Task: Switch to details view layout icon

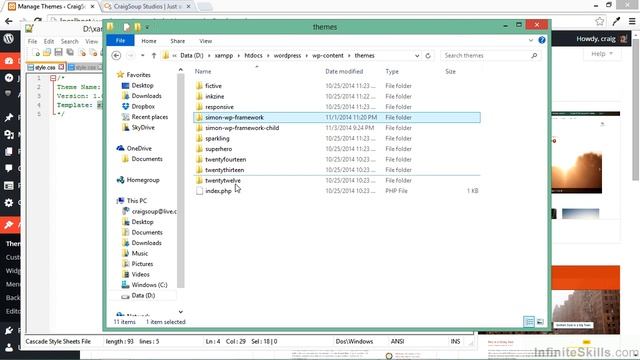Action: 529,322
